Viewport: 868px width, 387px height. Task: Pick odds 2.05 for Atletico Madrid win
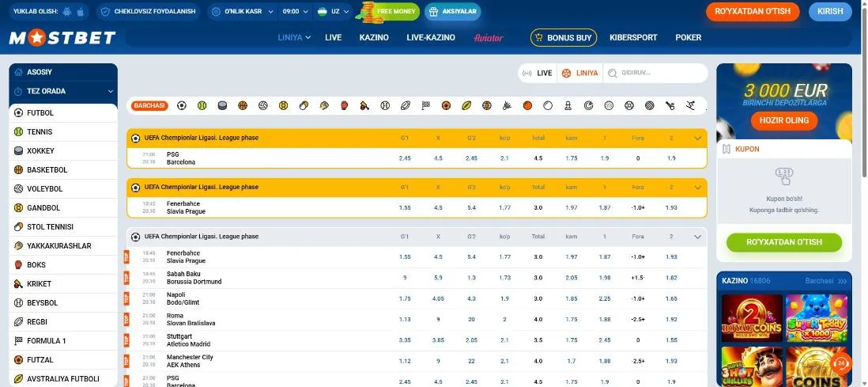coord(472,340)
